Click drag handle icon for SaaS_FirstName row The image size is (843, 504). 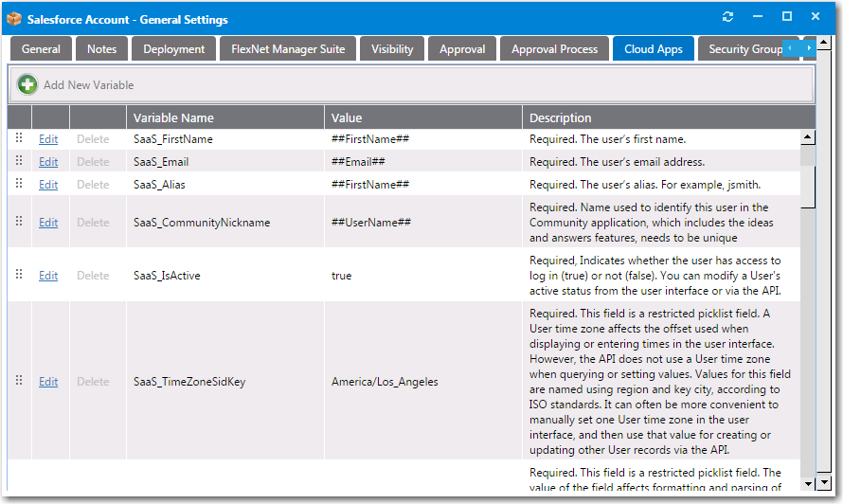tap(19, 138)
